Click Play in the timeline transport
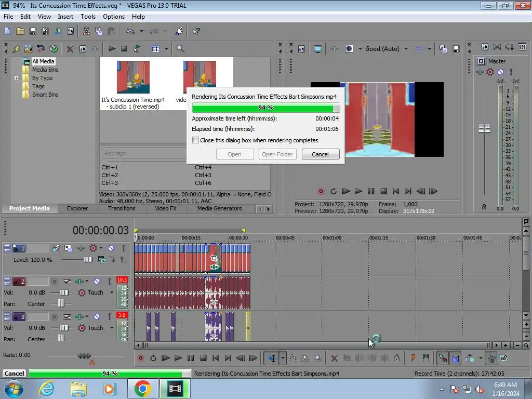532x399 pixels. tap(178, 358)
